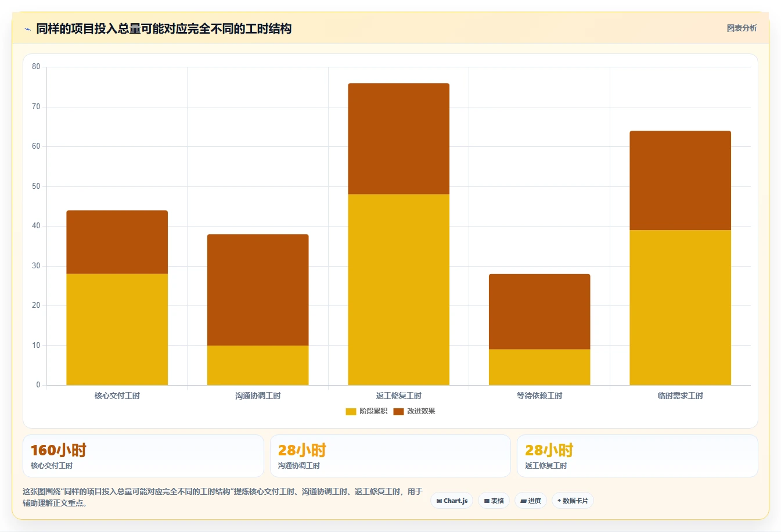Toggle the 改进效果 legend swatch
The image size is (781, 532).
point(398,412)
